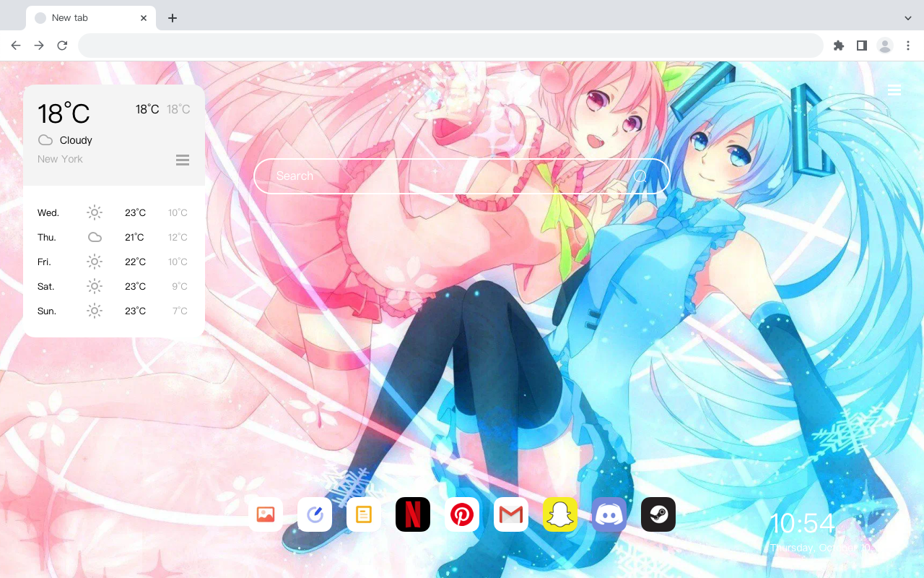This screenshot has width=924, height=578.
Task: Click Thursday's cloud forecast icon
Action: (95, 237)
